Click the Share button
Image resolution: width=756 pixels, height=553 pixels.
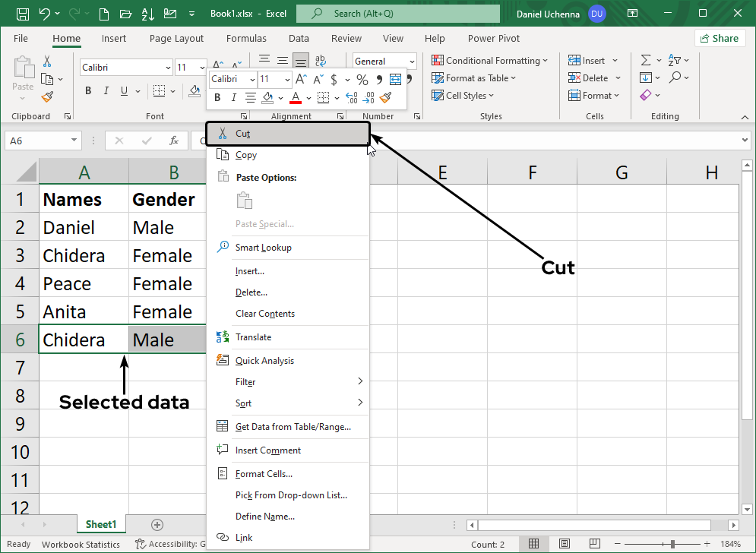click(x=719, y=38)
